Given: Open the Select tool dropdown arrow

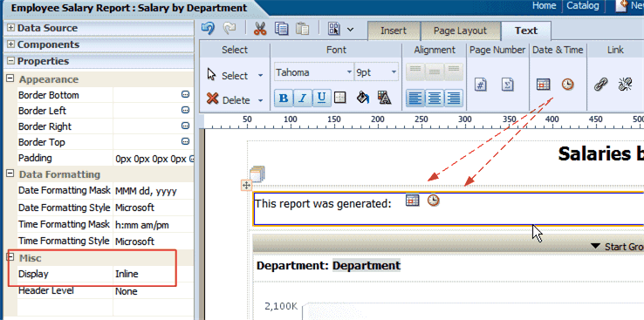Looking at the screenshot, I should 260,76.
